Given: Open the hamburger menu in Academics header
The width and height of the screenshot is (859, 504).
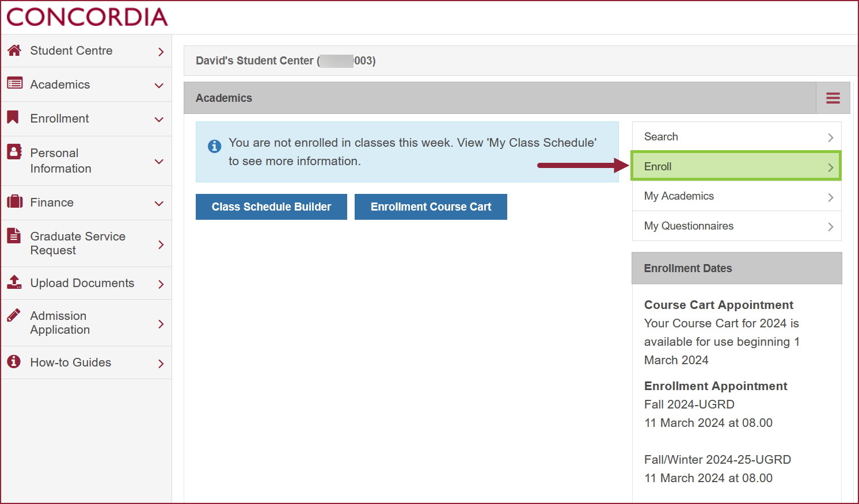Looking at the screenshot, I should 833,98.
